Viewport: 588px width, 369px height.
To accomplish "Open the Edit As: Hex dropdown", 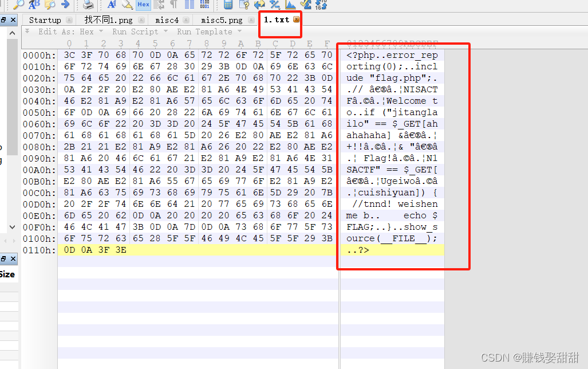I will 70,32.
